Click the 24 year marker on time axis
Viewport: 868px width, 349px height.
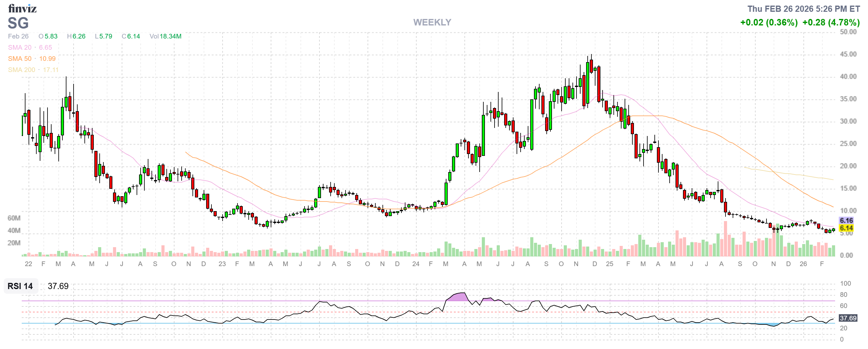tap(416, 264)
